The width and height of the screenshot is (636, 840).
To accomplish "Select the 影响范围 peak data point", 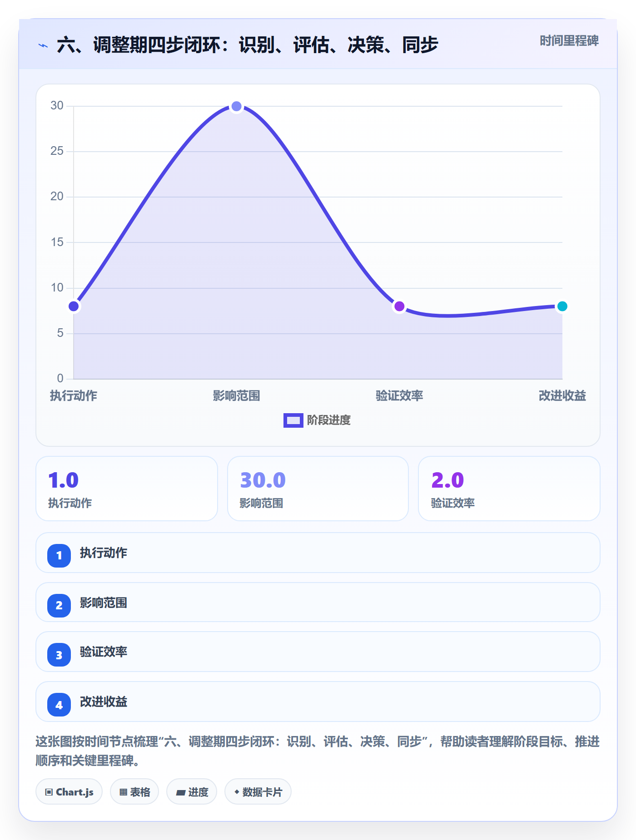I will tap(236, 106).
